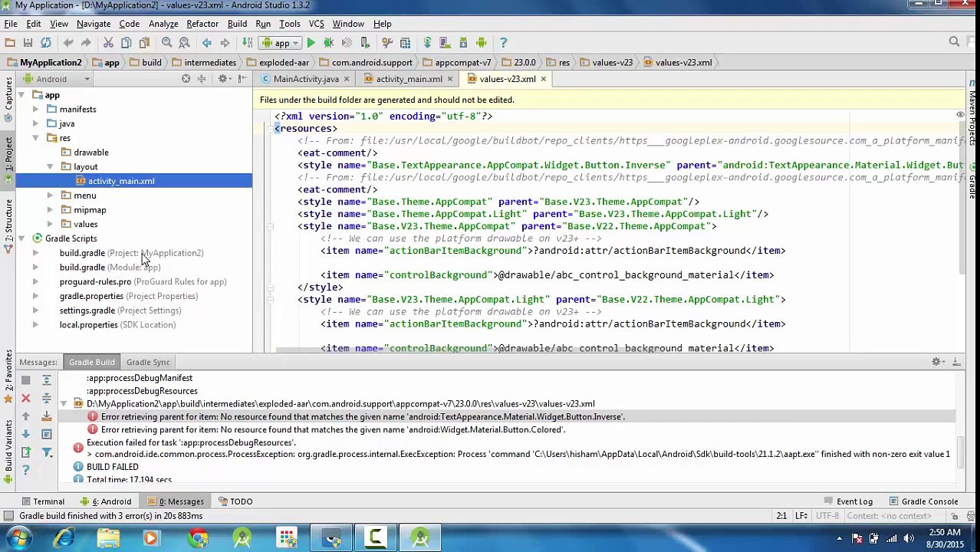This screenshot has height=552, width=980.
Task: Click the Sync Project with Gradle icon
Action: [427, 43]
